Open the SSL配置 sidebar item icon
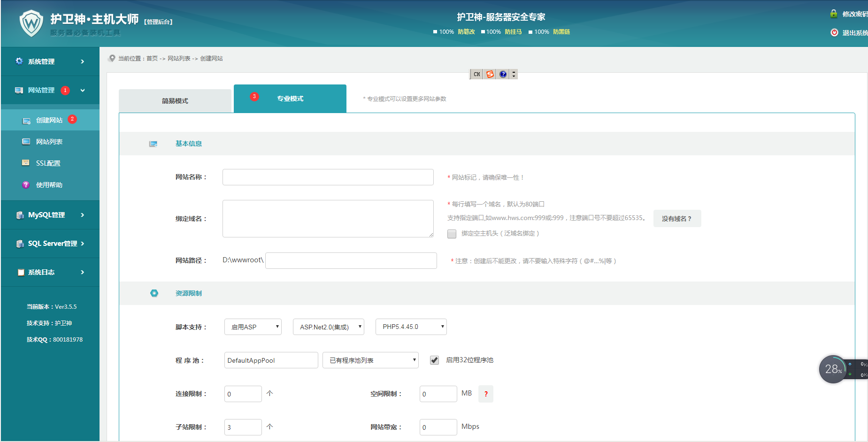 pyautogui.click(x=26, y=163)
